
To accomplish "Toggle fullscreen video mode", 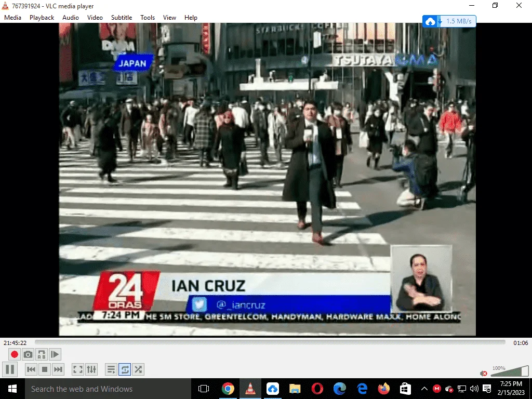I will [x=78, y=369].
